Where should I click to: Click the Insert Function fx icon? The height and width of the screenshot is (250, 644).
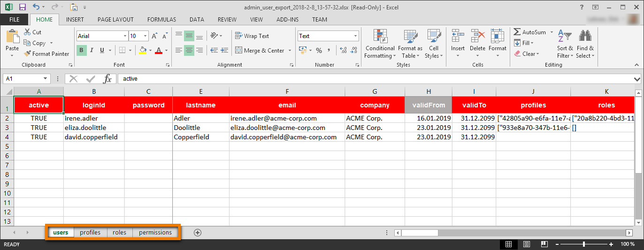[107, 79]
